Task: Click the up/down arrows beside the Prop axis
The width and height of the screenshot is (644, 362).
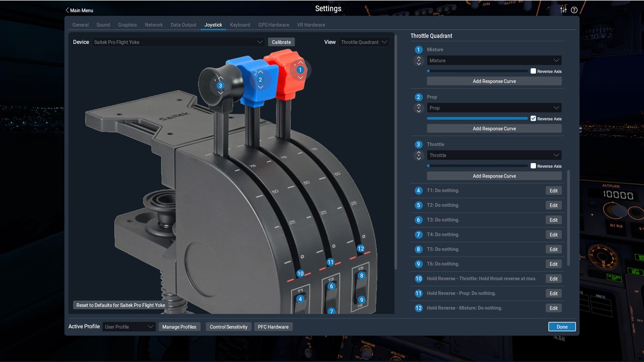Action: [x=419, y=108]
